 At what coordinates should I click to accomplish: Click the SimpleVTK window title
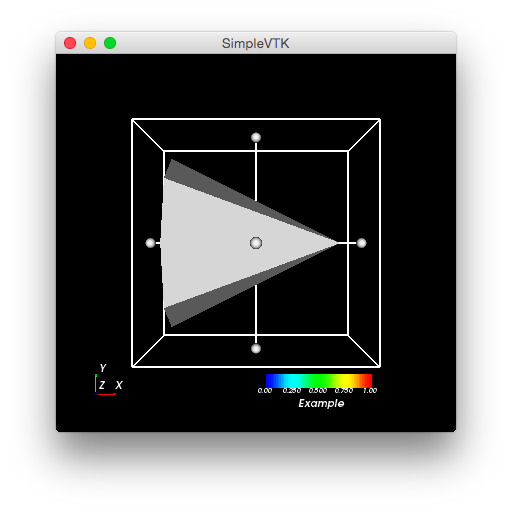pos(256,43)
